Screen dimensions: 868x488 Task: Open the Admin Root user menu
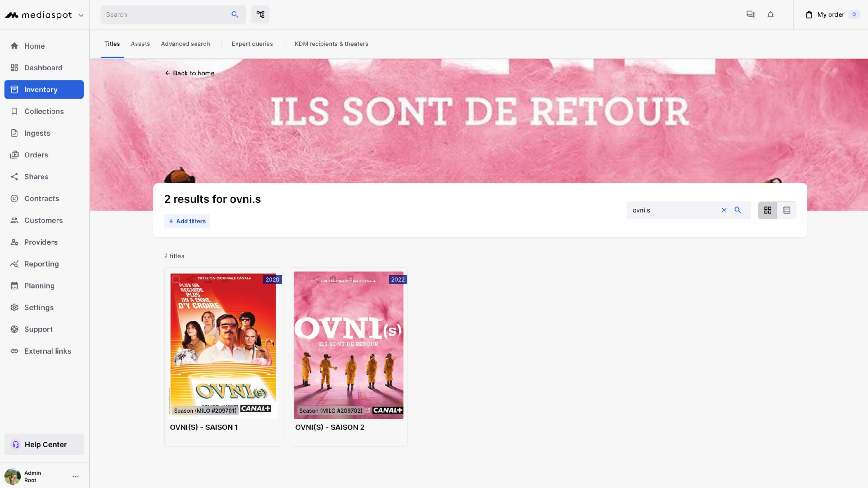pyautogui.click(x=75, y=476)
